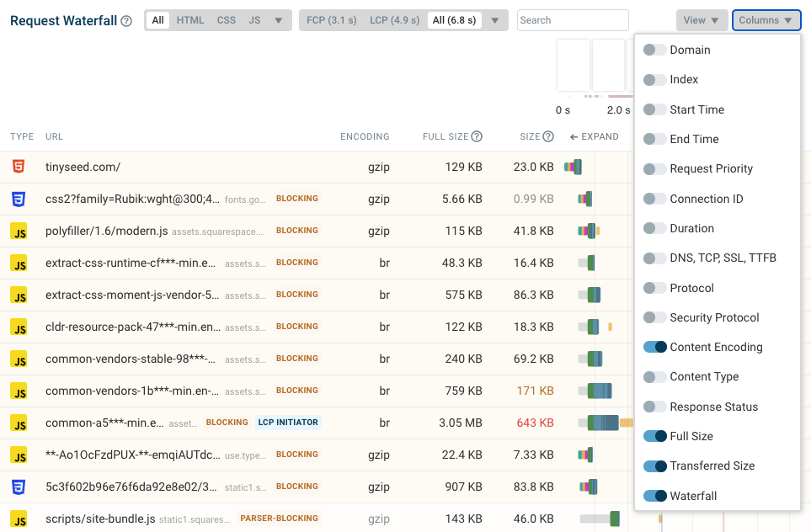Select the LCP (4.9 s) milestone tab
Viewport: 811px width, 532px height.
tap(394, 21)
